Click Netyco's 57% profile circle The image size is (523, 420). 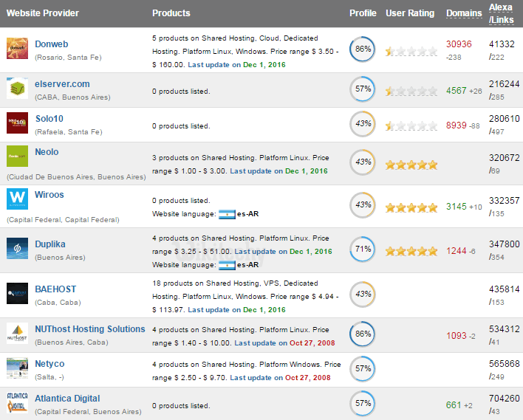[363, 368]
